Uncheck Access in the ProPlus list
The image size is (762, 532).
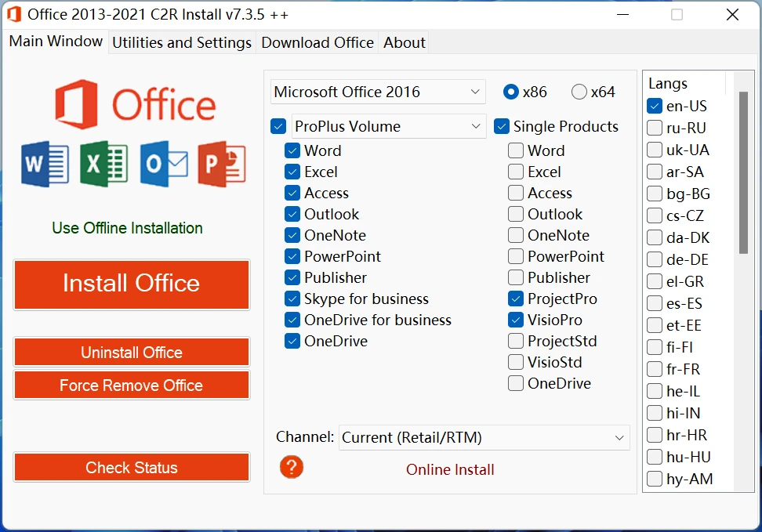click(x=292, y=193)
